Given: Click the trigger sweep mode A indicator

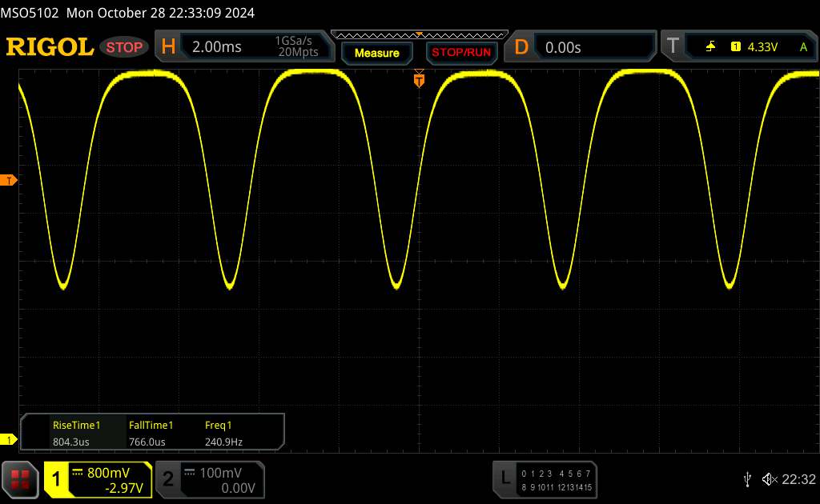Looking at the screenshot, I should click(x=803, y=47).
